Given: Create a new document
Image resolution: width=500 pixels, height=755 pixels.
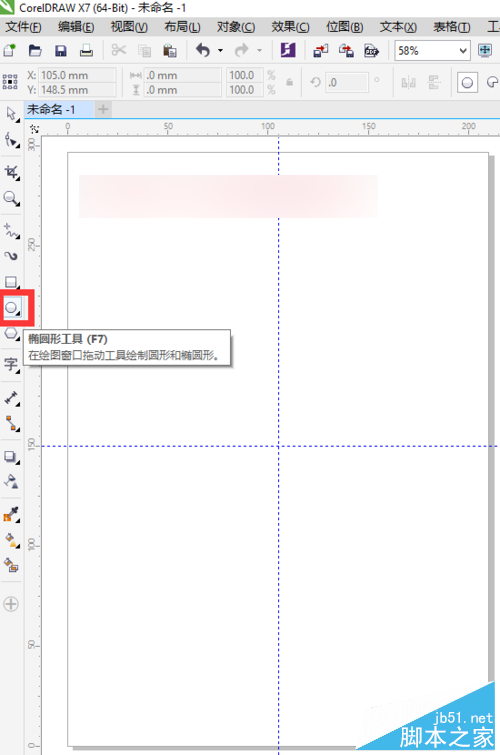Looking at the screenshot, I should pyautogui.click(x=10, y=51).
